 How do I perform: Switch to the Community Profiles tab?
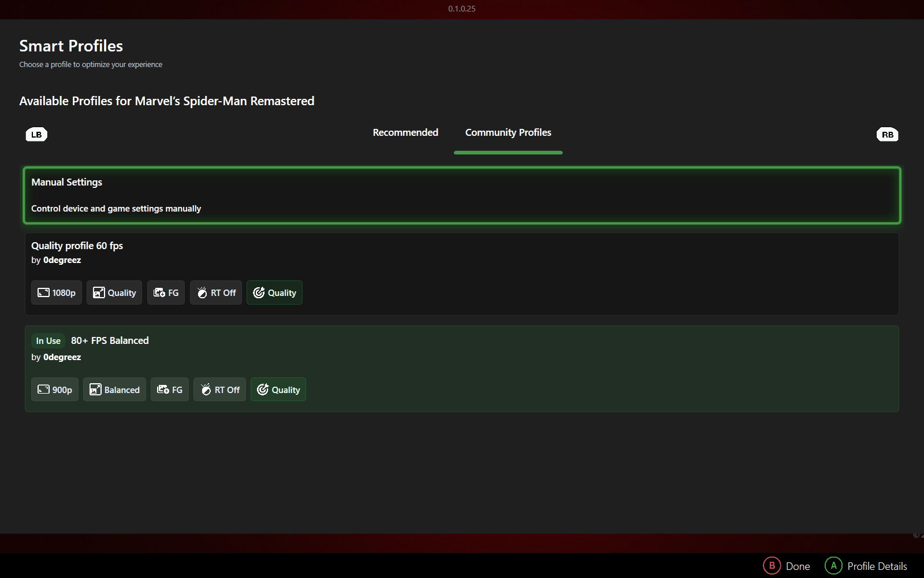click(508, 132)
